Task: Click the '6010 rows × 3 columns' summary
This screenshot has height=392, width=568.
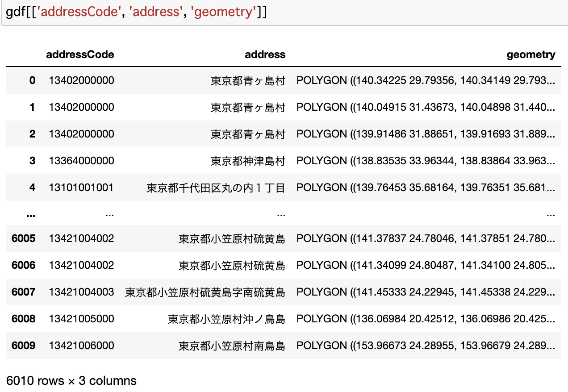Action: point(71,381)
